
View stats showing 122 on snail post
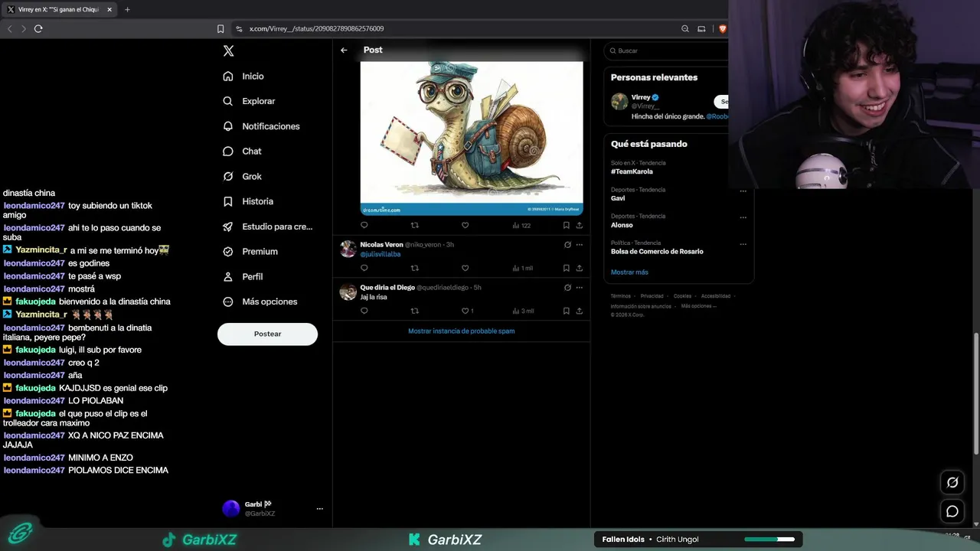[521, 226]
